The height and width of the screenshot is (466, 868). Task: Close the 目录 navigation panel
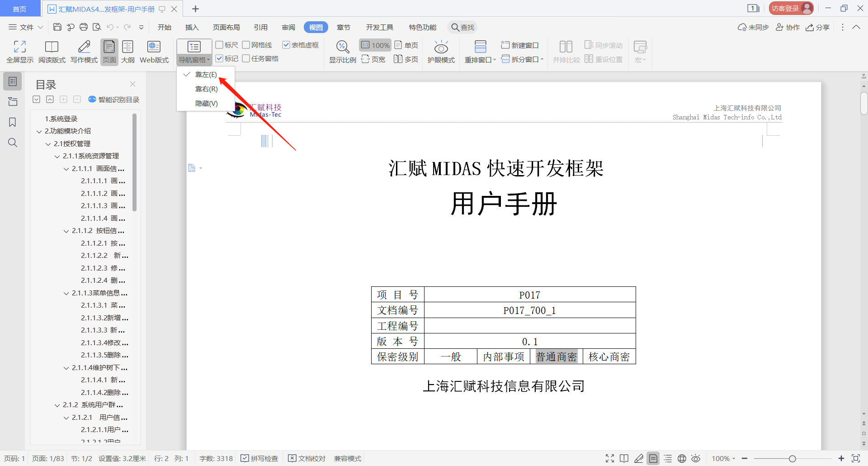(133, 84)
